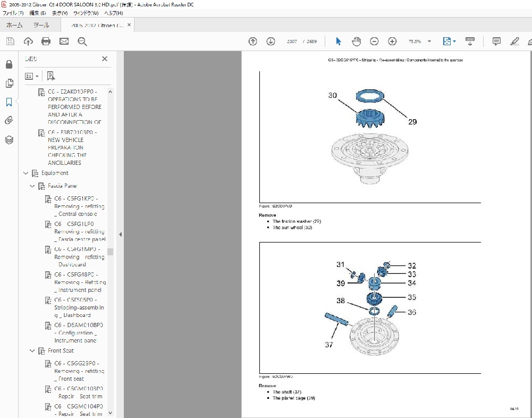Open the View menu
532x418 pixels.
[60, 13]
